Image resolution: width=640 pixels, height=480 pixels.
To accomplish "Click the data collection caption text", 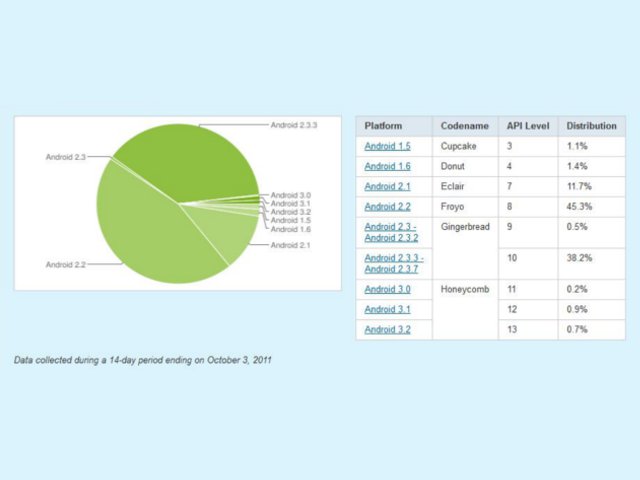I will [142, 359].
